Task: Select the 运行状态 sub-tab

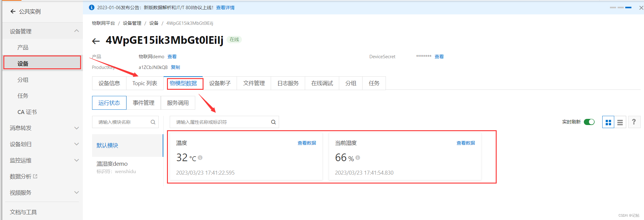Action: pyautogui.click(x=109, y=103)
